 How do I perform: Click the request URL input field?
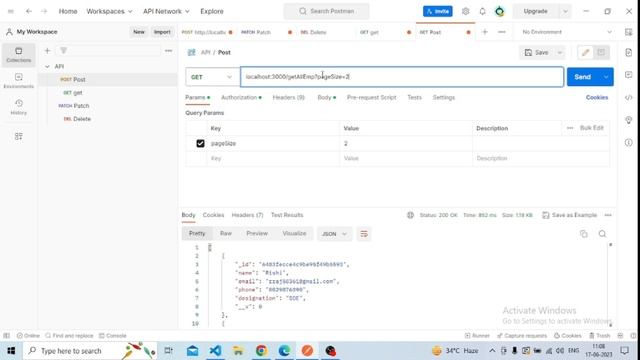pos(402,77)
